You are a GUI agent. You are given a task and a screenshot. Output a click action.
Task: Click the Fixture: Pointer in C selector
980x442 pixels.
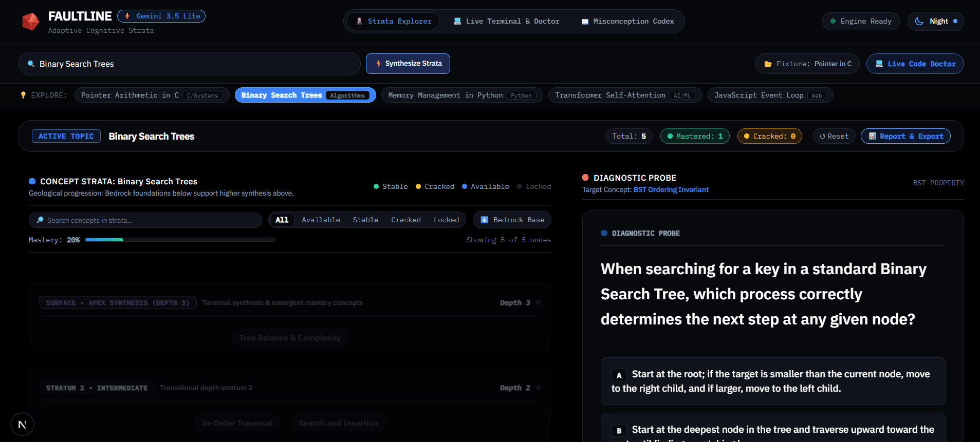(807, 64)
